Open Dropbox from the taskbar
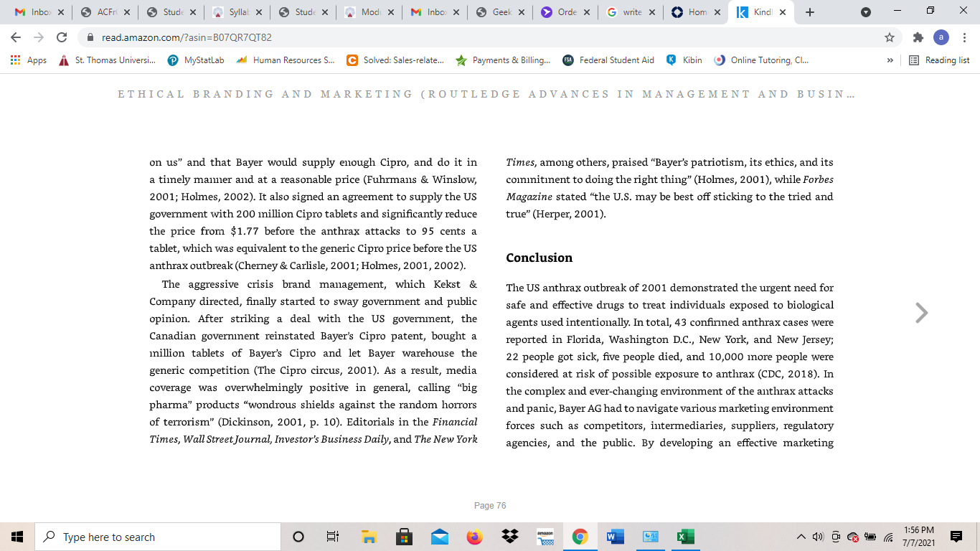Screen dimensions: 980x551 point(510,537)
